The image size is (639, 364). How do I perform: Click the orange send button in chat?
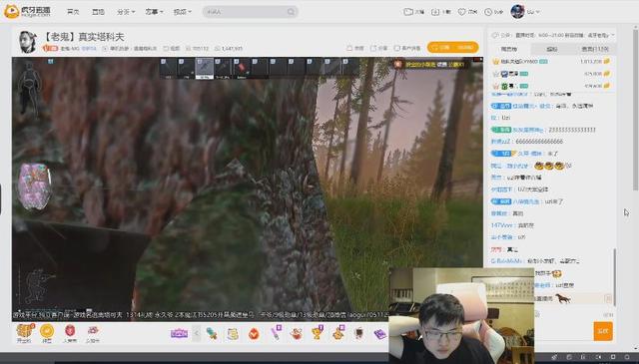coord(603,331)
